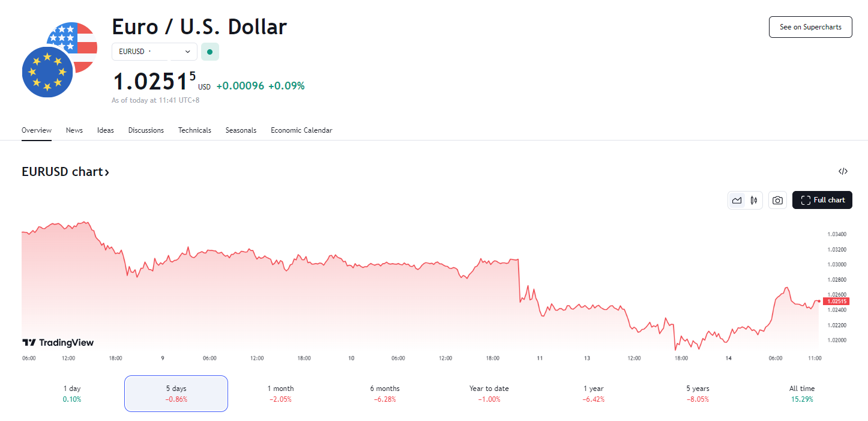
Task: Go to the Economic Calendar tab
Action: [301, 130]
